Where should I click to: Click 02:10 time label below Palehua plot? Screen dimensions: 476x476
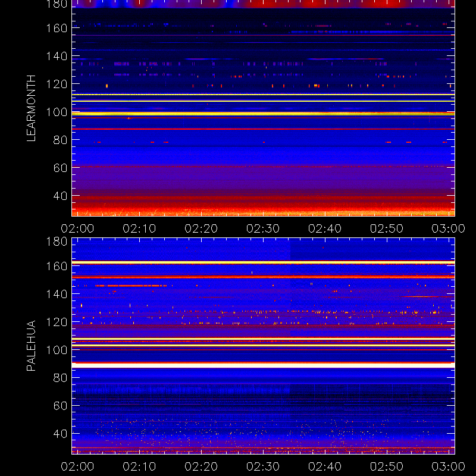click(x=139, y=466)
